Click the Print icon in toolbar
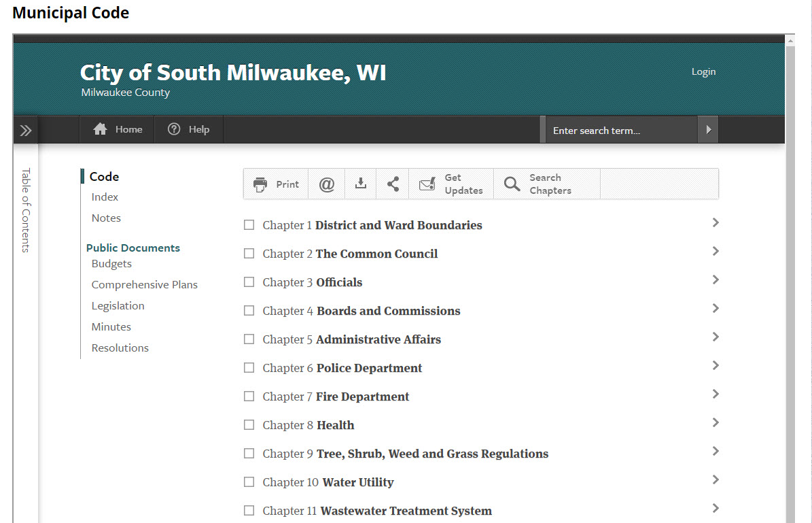 [260, 184]
